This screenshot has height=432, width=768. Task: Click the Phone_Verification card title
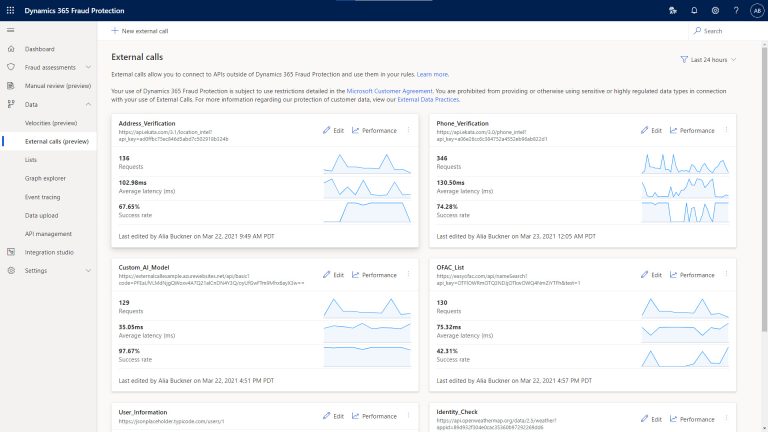pos(462,123)
